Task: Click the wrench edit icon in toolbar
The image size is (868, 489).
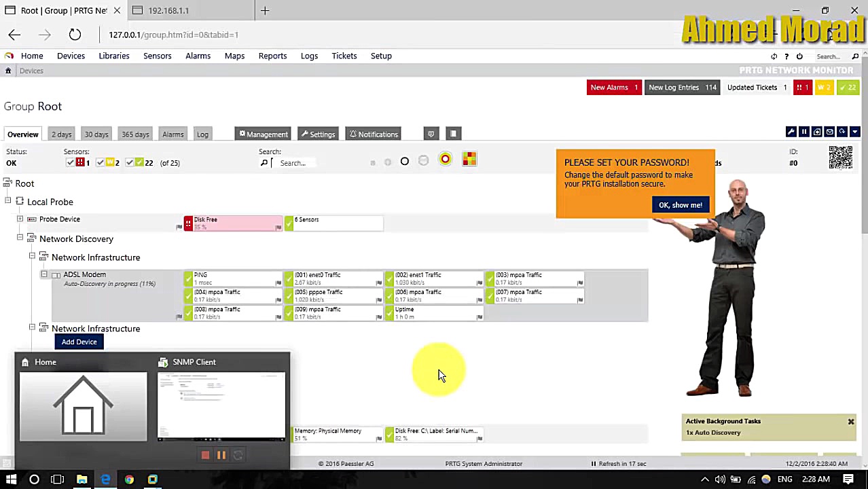Action: [x=791, y=132]
